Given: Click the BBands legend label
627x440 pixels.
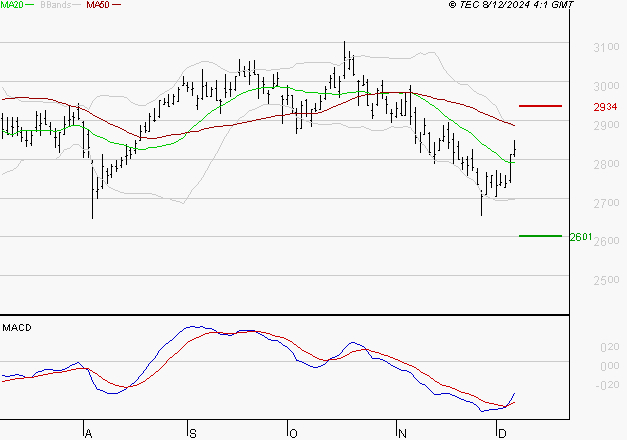Looking at the screenshot, I should click(x=55, y=5).
